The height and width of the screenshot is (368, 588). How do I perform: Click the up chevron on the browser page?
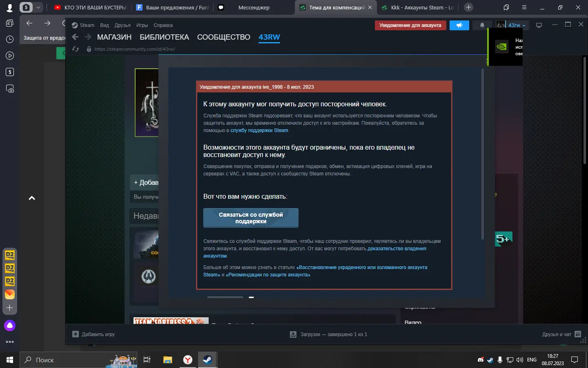click(32, 198)
